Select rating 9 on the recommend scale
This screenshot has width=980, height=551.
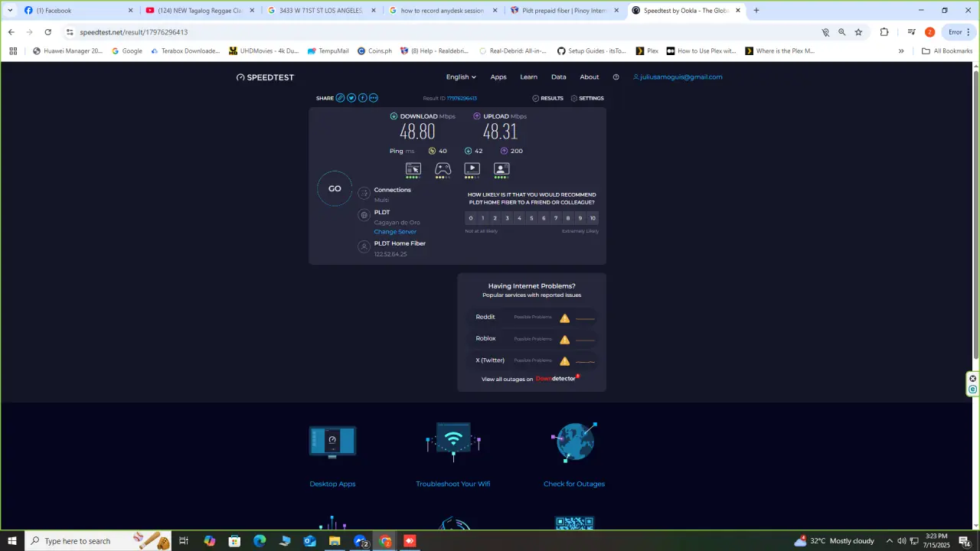[580, 218]
